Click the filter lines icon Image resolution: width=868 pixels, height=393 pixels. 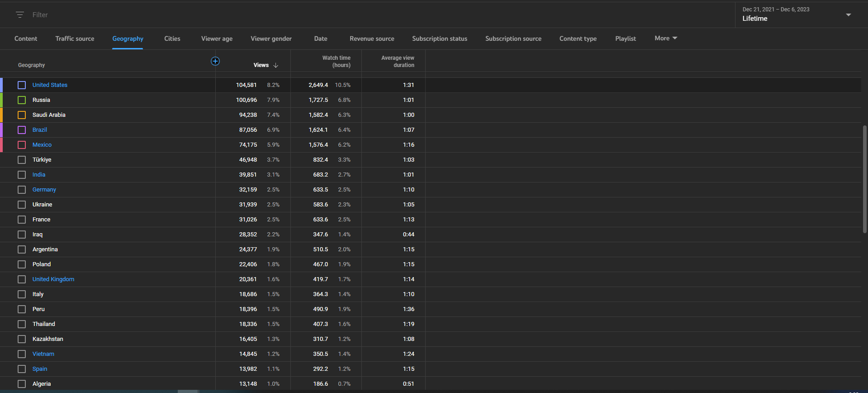[x=20, y=15]
